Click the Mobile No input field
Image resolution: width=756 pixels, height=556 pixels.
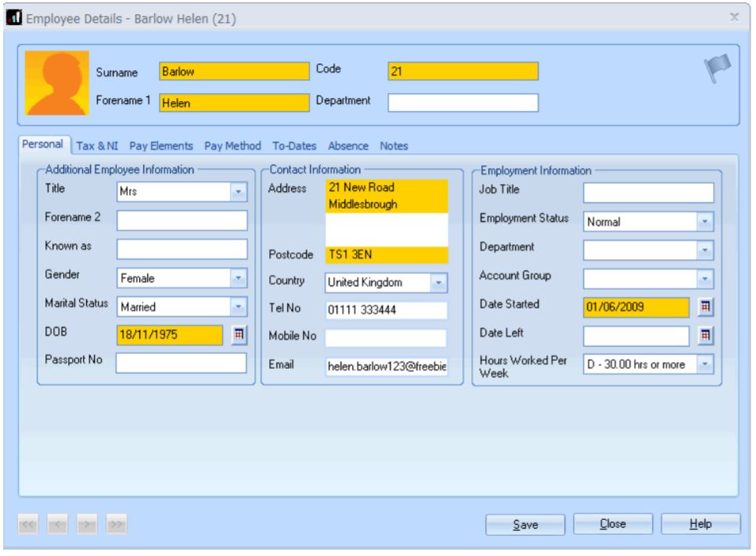386,338
